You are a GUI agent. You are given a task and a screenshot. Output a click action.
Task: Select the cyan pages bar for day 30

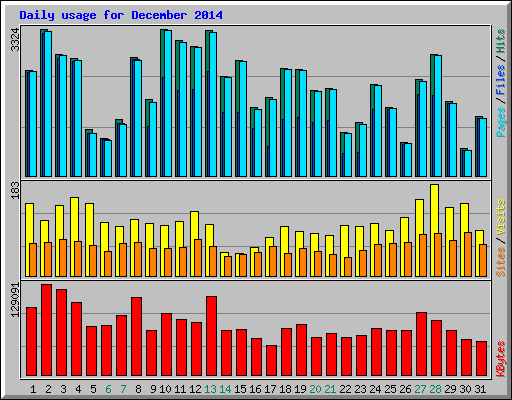[468, 163]
